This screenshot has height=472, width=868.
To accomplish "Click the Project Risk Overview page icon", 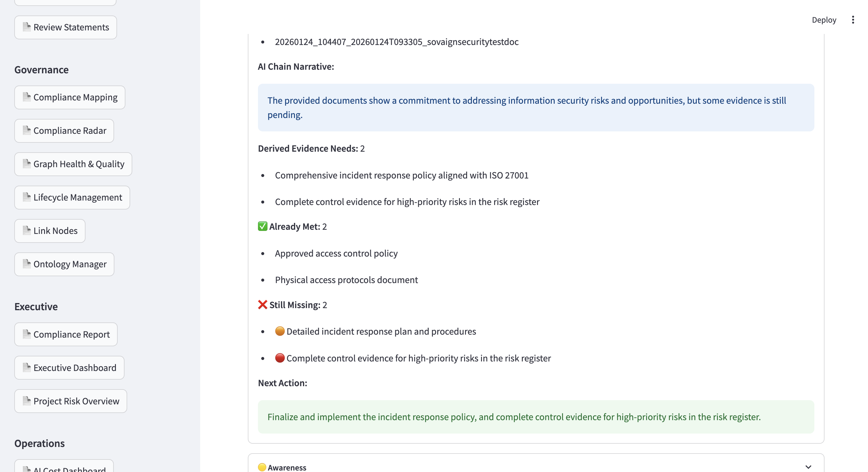I will pyautogui.click(x=26, y=401).
